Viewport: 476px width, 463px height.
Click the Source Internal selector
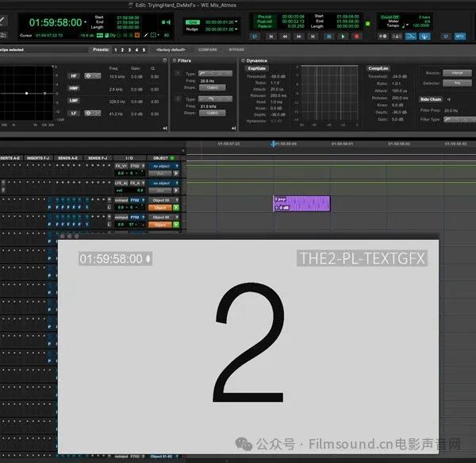point(455,72)
